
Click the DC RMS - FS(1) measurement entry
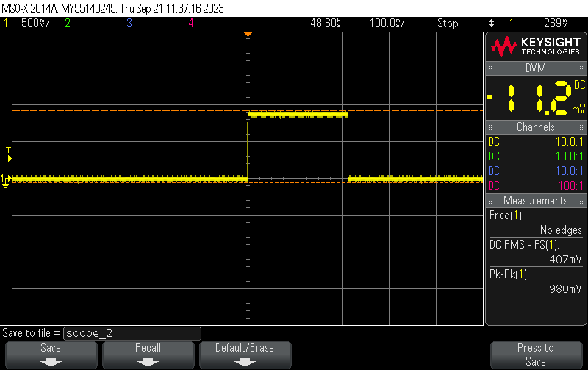click(524, 245)
